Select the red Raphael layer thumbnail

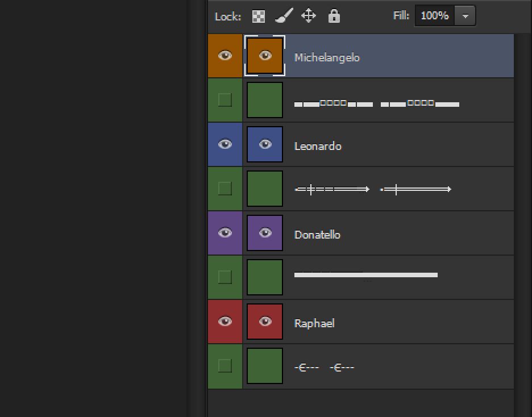[x=265, y=322]
